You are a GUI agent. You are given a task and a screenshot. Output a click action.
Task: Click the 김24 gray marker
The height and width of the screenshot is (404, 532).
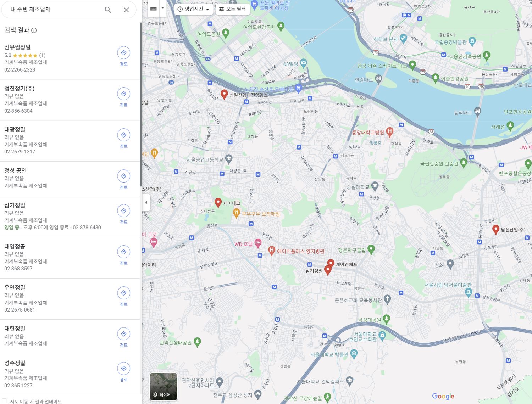450,264
